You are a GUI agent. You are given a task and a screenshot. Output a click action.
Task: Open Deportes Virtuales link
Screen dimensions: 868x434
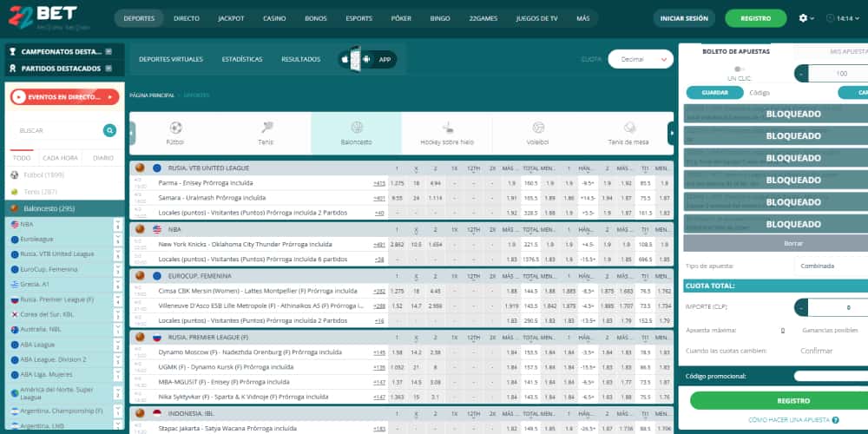(x=171, y=59)
